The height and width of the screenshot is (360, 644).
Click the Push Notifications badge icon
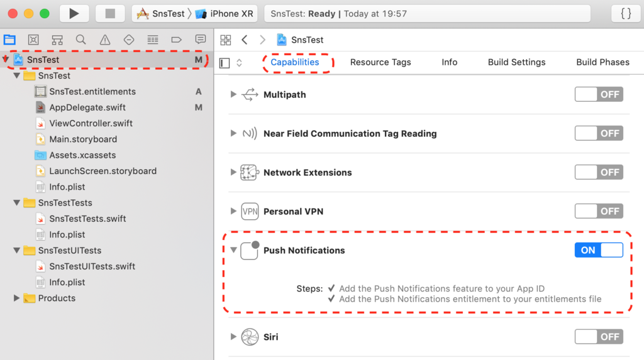(x=250, y=251)
